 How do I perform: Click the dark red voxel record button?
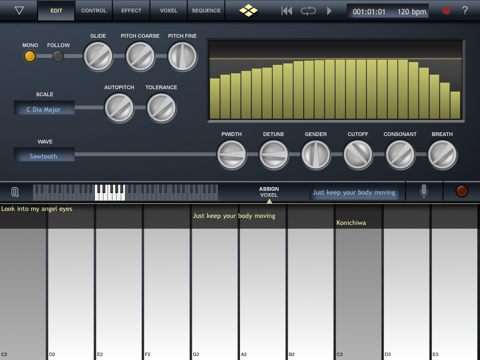[x=462, y=191]
